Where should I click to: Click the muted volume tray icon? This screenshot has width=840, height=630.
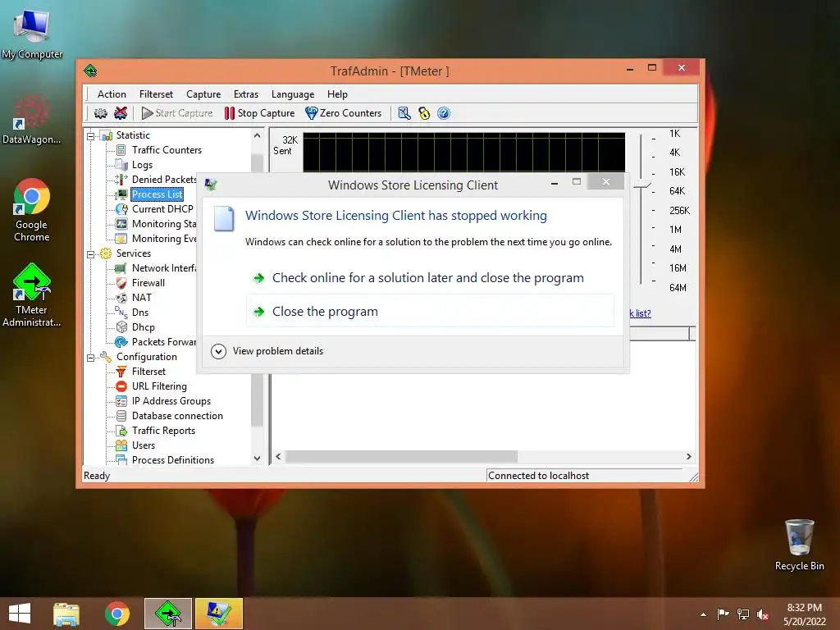(x=763, y=614)
